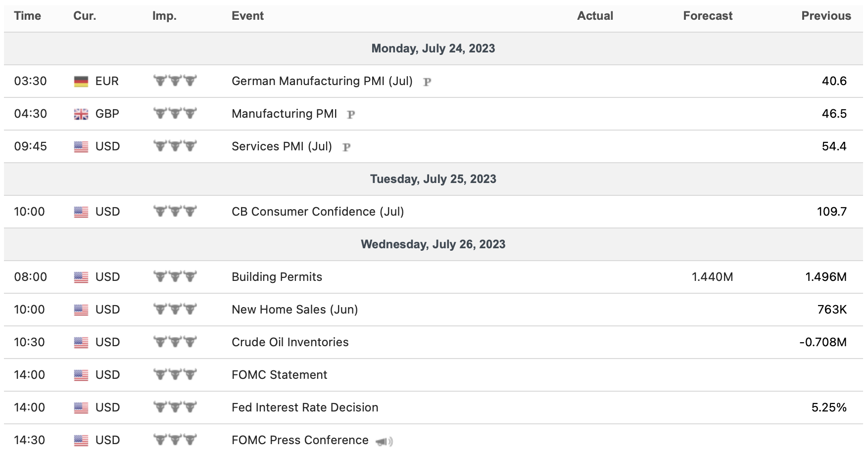Click the bull importance icons for Building Permits
Screen dimensions: 868x454
click(175, 276)
